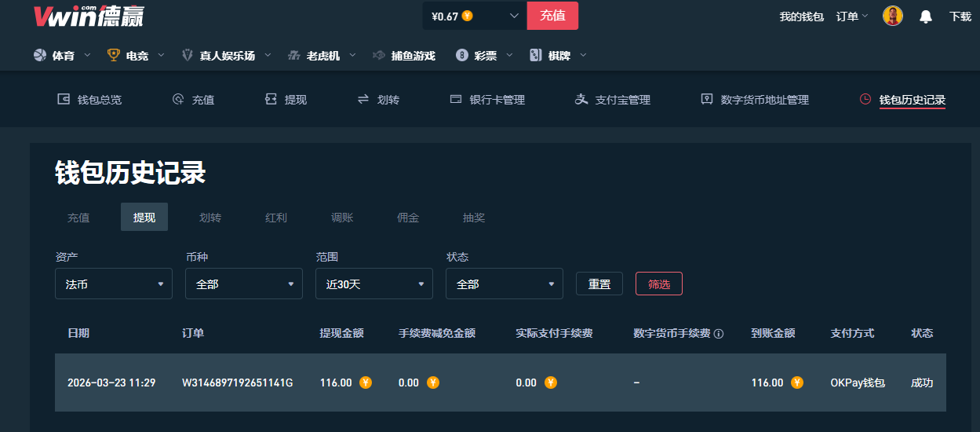Click coin icon beside 提现金额 116.00
980x432 pixels.
366,383
